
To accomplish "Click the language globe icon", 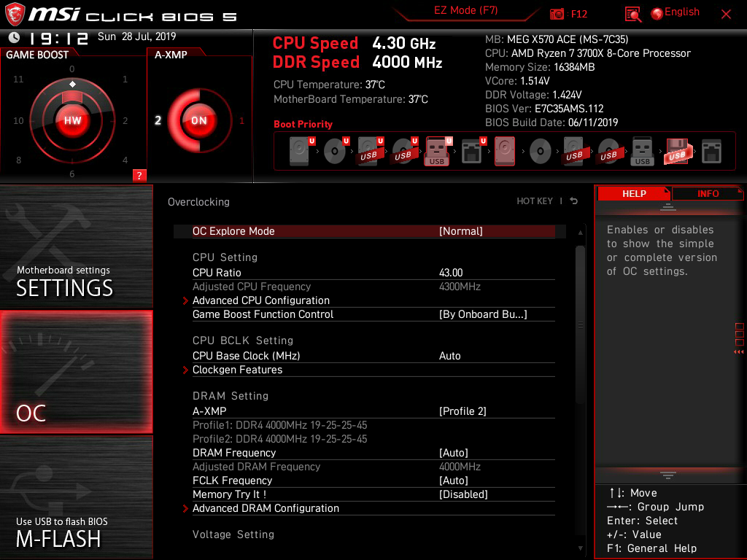I will pos(657,14).
